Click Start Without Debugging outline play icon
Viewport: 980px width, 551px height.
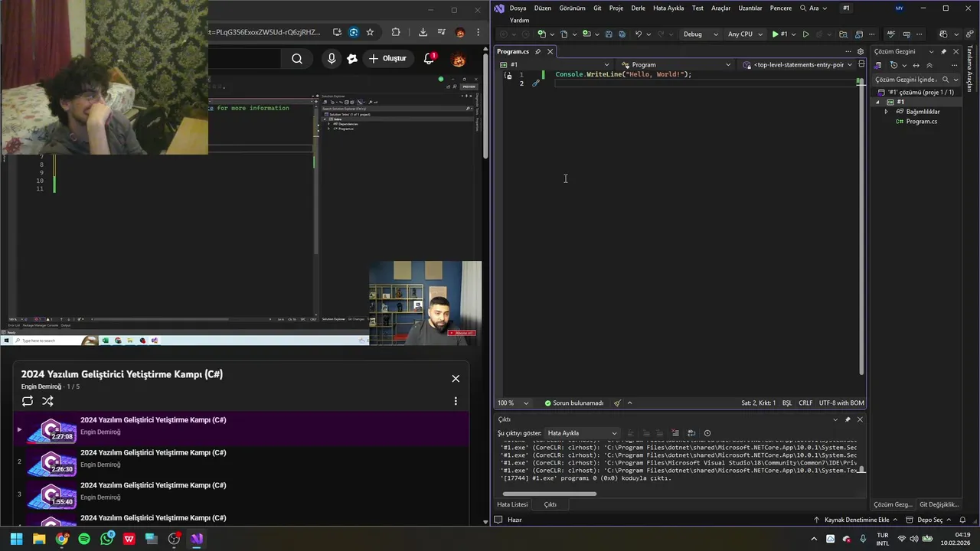tap(805, 34)
